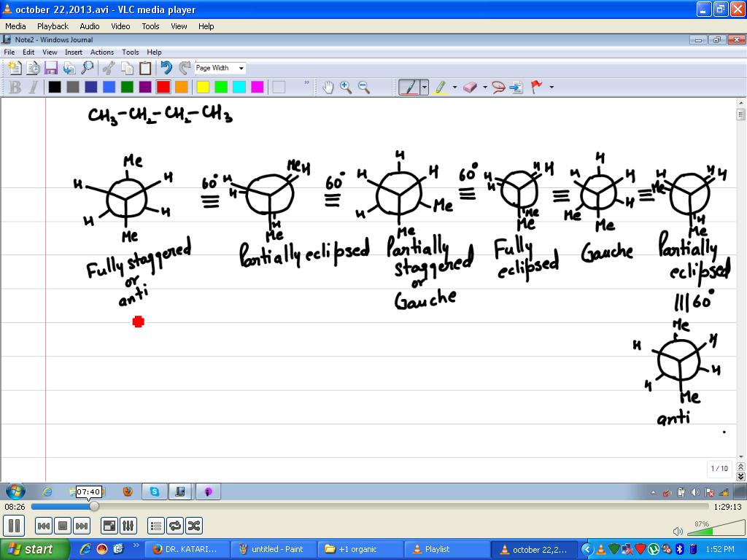747x560 pixels.
Task: Click the Journal vertical scrollbar
Action: 740,279
